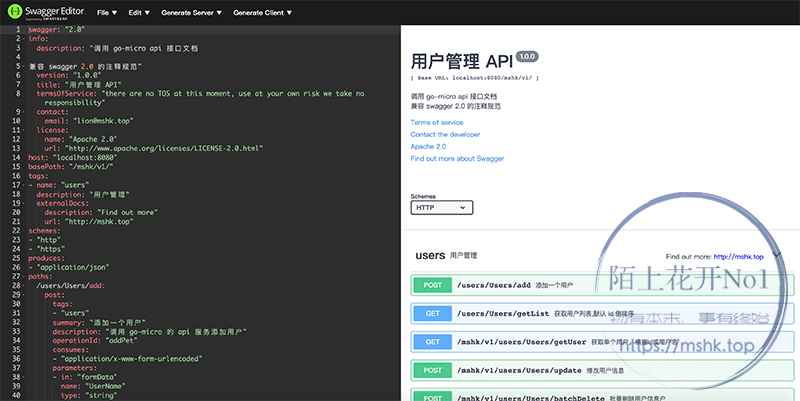Click line number 22 in the gutter
The width and height of the screenshot is (800, 401).
pyautogui.click(x=16, y=231)
